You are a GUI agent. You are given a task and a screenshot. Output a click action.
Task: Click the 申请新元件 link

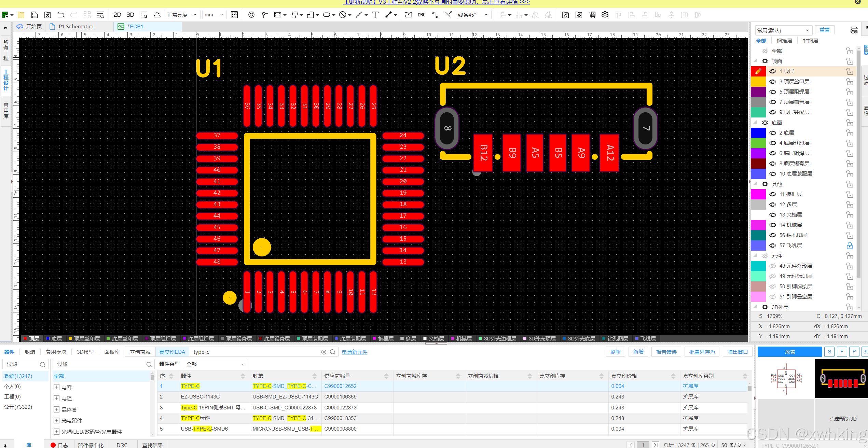(354, 352)
